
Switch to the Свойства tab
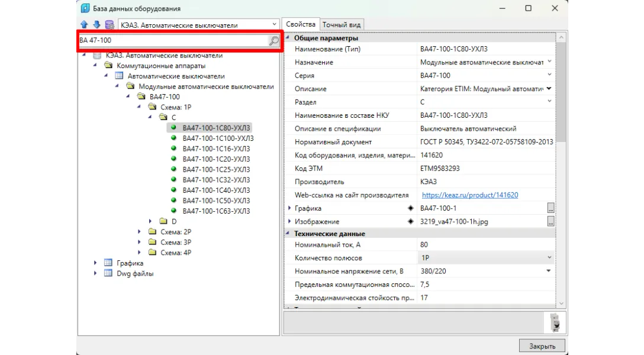[x=300, y=24]
